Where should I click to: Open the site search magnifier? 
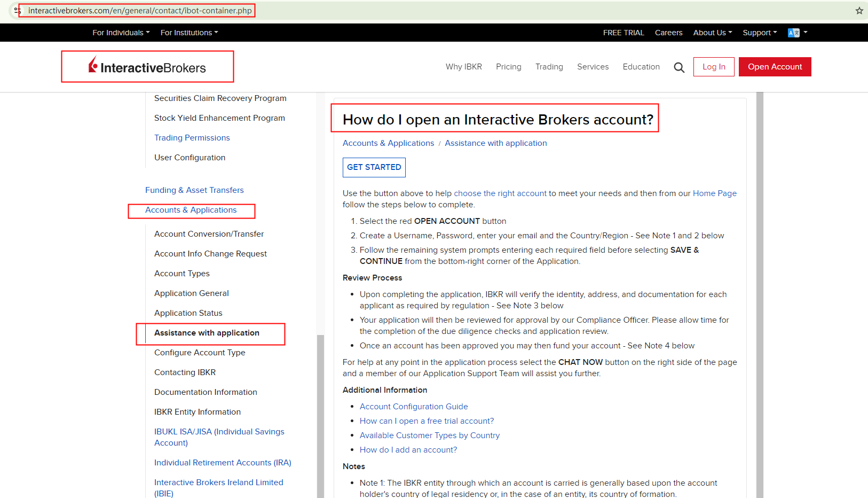pyautogui.click(x=678, y=67)
